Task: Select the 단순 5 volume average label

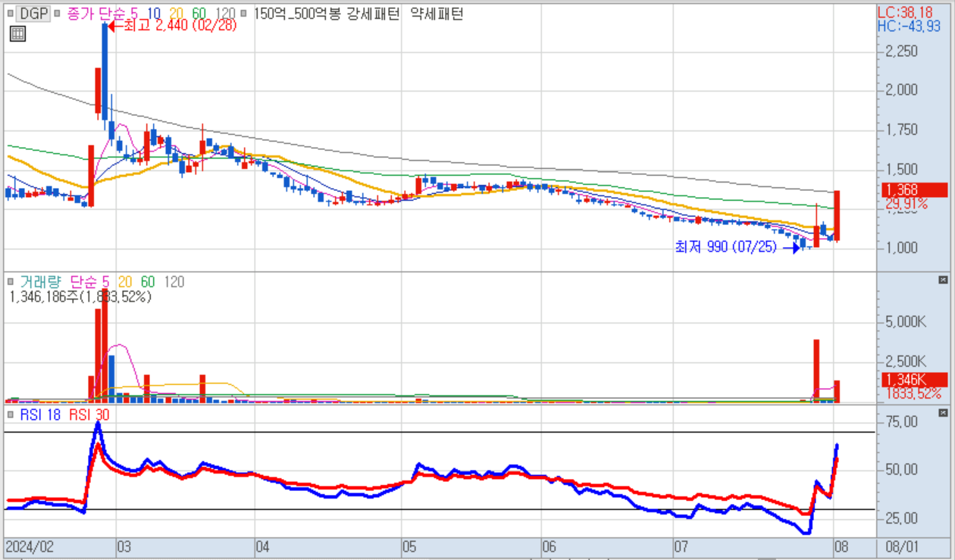Action: pos(89,282)
